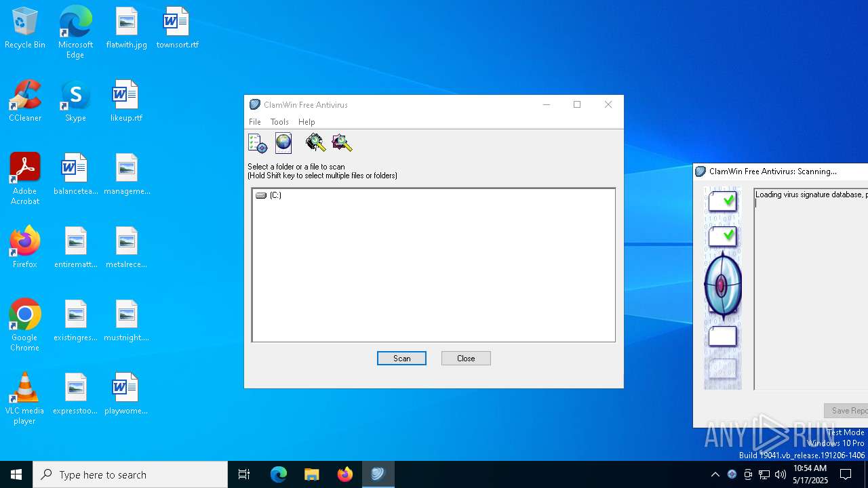The height and width of the screenshot is (488, 868).
Task: Open the volume control tray icon
Action: (781, 474)
